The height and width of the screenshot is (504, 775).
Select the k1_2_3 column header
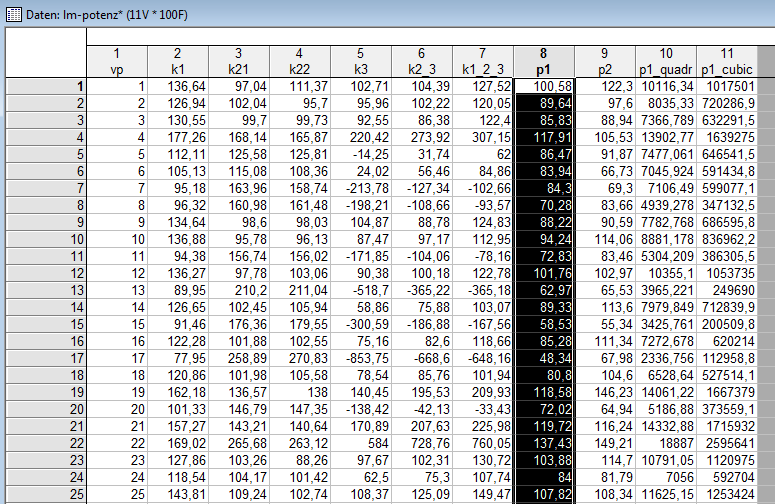point(483,60)
